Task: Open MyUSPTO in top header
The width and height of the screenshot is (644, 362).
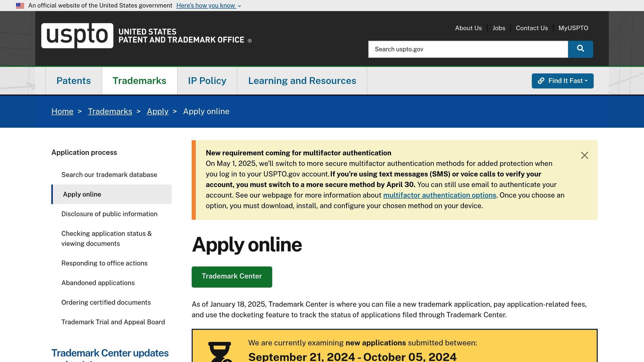Action: [x=573, y=28]
